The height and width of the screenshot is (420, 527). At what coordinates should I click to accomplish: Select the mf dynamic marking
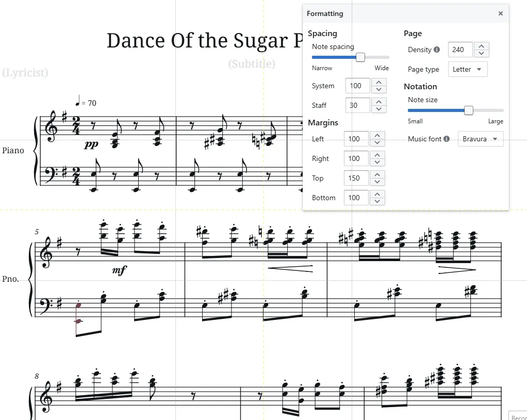[118, 269]
